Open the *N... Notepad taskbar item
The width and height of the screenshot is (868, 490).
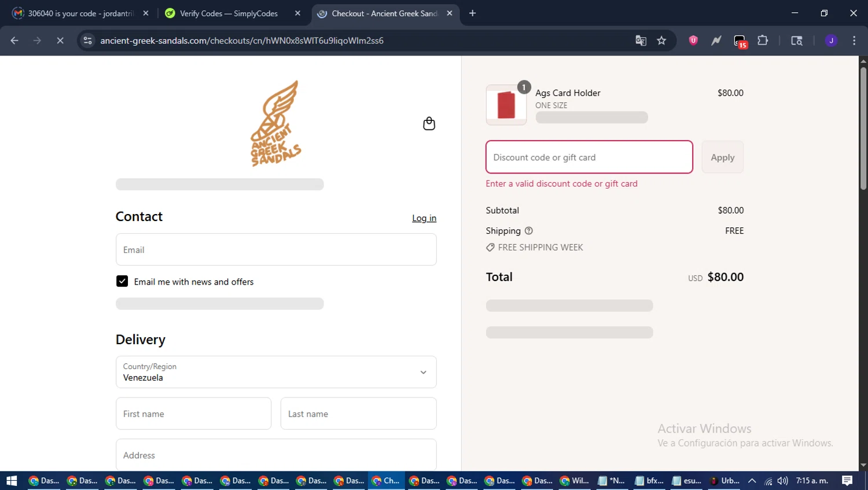tap(612, 481)
